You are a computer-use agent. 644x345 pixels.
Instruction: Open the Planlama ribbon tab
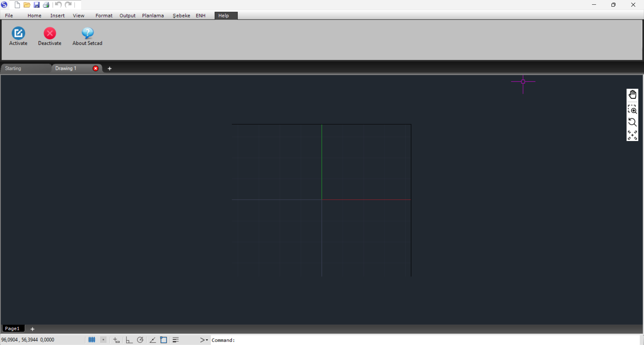pos(153,15)
